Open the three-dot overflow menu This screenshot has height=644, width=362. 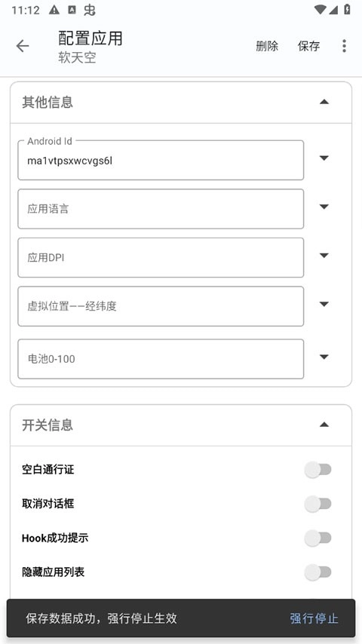pos(344,46)
